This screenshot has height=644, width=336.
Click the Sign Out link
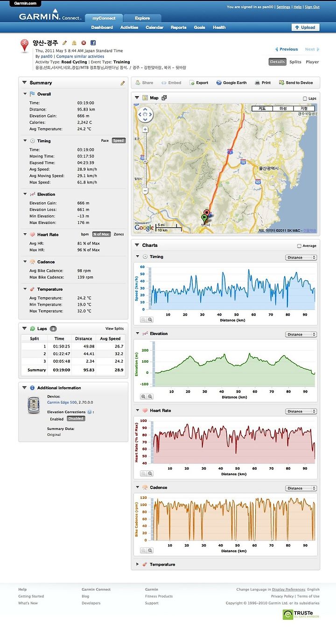click(x=312, y=7)
